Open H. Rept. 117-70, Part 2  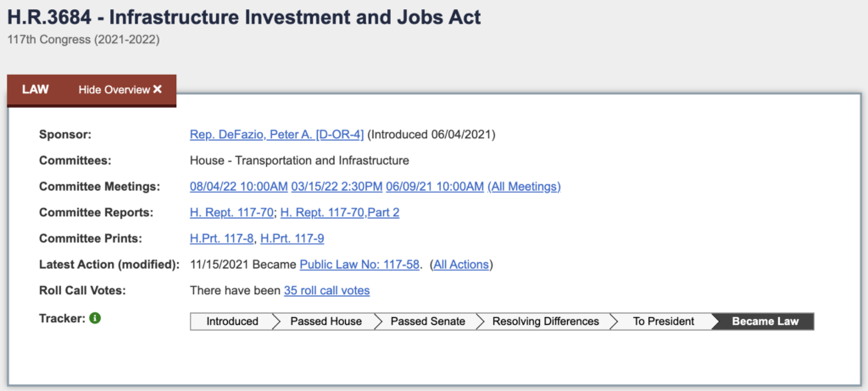point(340,213)
